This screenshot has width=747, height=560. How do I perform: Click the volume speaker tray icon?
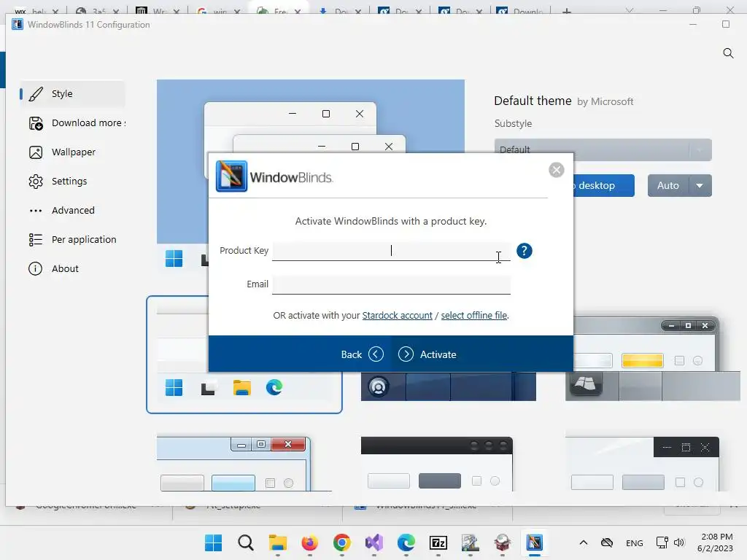[x=679, y=542]
